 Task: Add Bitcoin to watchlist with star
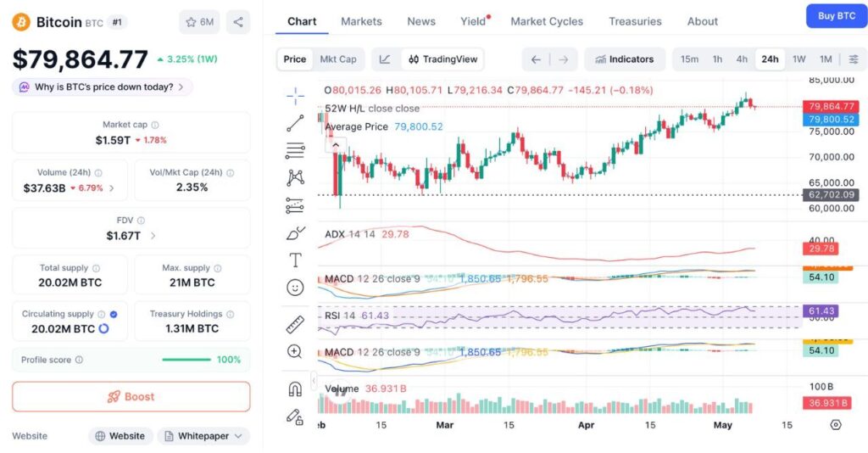click(200, 22)
